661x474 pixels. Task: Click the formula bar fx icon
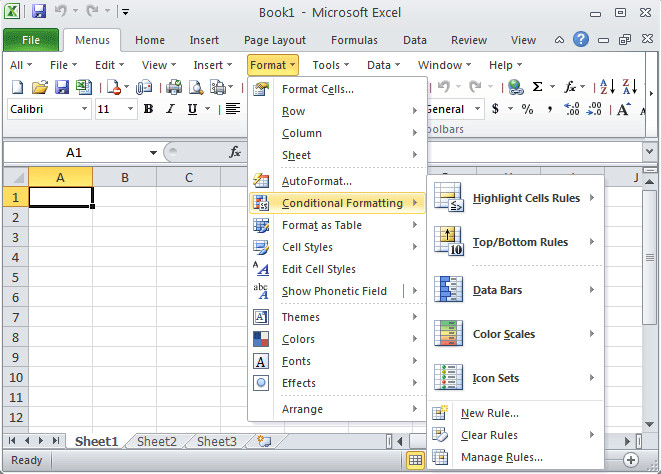click(x=235, y=152)
